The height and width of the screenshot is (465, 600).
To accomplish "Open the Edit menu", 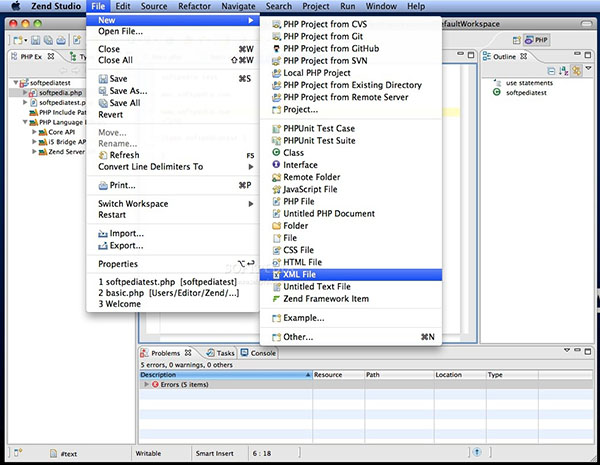I will click(x=123, y=6).
